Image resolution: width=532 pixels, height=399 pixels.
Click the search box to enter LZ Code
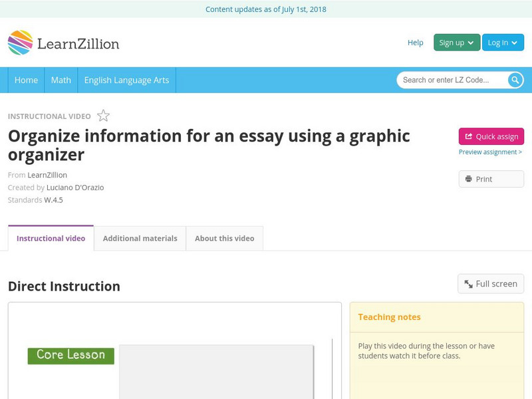pyautogui.click(x=452, y=79)
